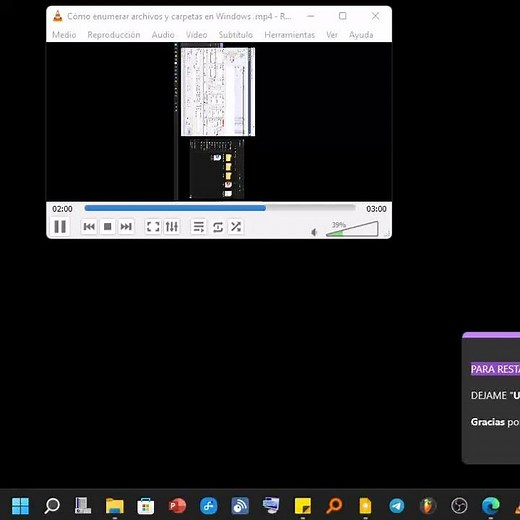
Task: Open Sticky Notes from taskbar
Action: tap(303, 506)
